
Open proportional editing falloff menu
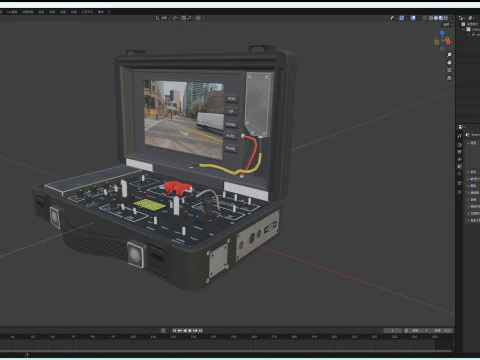tap(203, 18)
